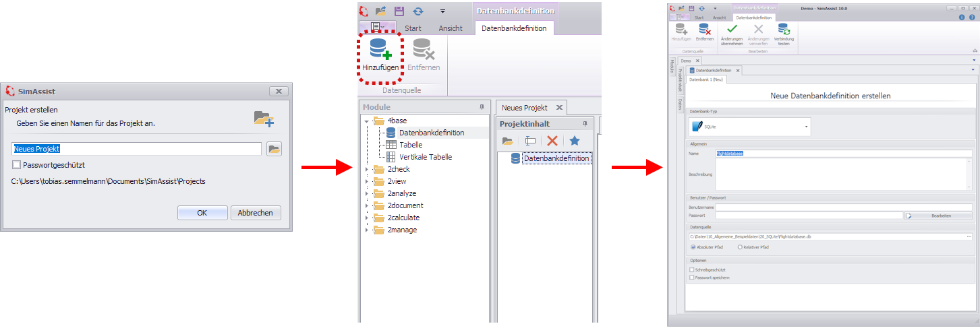Click project name field in Projekt erstellen dialog
The image size is (980, 328).
[x=137, y=149]
